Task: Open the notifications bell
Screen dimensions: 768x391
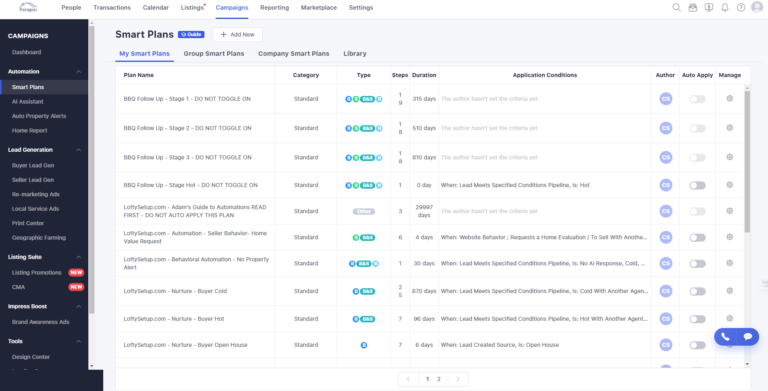Action: tap(725, 7)
